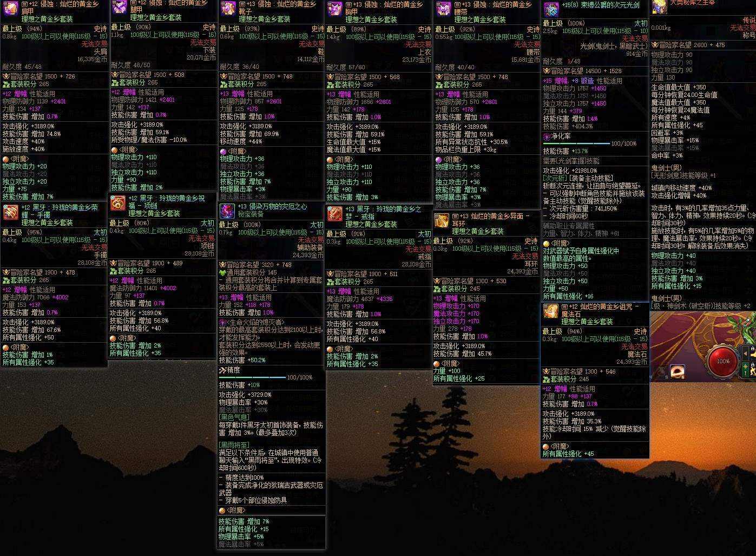Viewport: 756px width, 556px height.
Task: Click the [黑色气息] heading
Action: tap(234, 417)
